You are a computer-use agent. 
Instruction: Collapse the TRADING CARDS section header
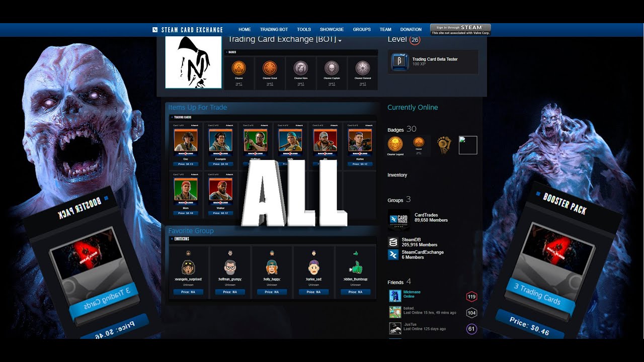(x=273, y=117)
